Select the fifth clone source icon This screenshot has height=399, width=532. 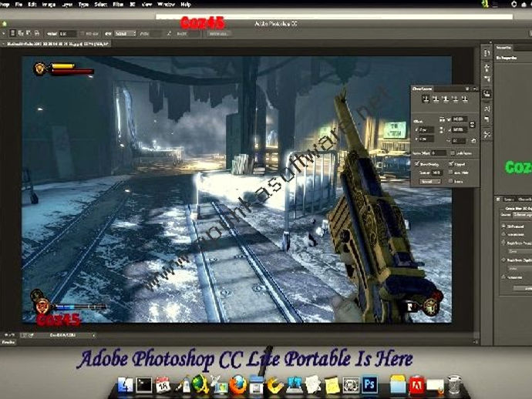pyautogui.click(x=465, y=99)
